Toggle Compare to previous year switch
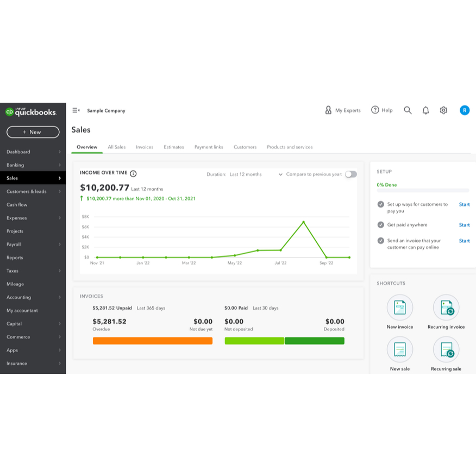Screen dimensions: 476x476 [x=350, y=174]
